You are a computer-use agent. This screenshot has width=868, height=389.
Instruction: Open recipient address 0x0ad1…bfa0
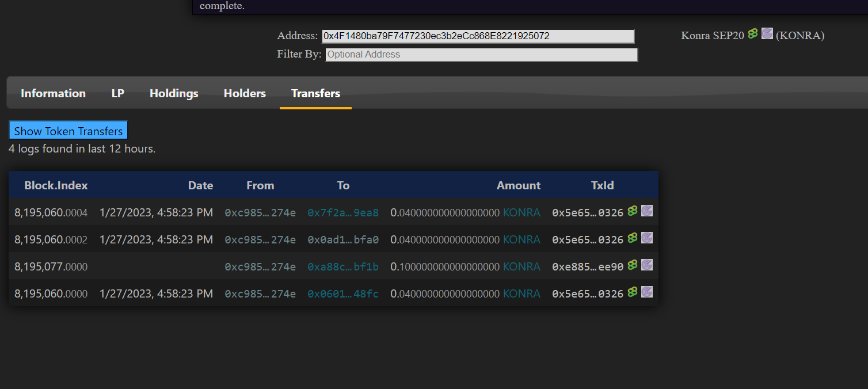(343, 240)
